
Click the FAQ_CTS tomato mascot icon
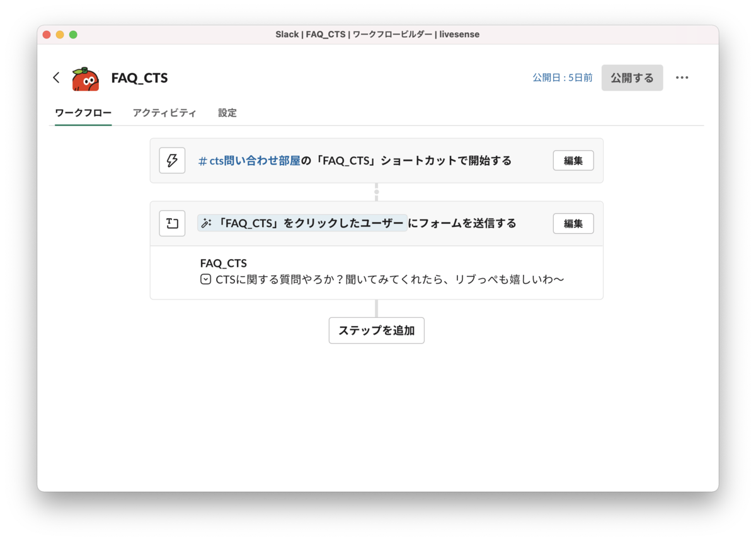click(85, 78)
